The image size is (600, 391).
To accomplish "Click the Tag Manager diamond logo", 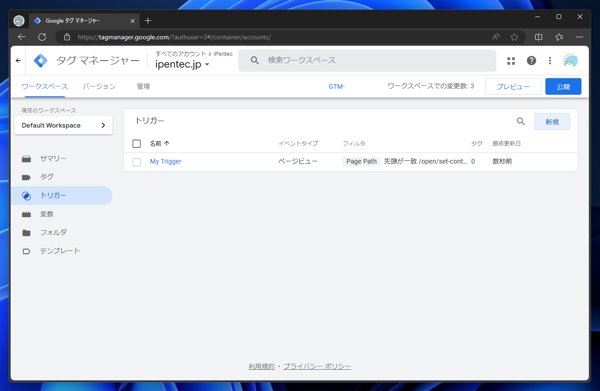I will 41,60.
